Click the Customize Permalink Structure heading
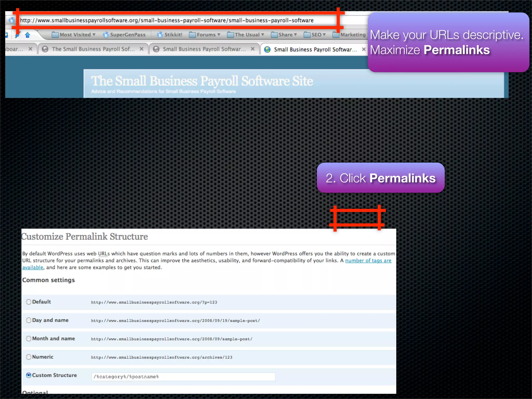Image resolution: width=532 pixels, height=399 pixels. [85, 237]
